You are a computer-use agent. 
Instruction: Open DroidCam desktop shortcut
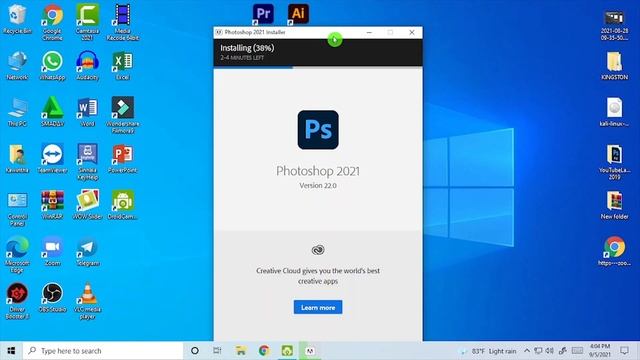(122, 205)
